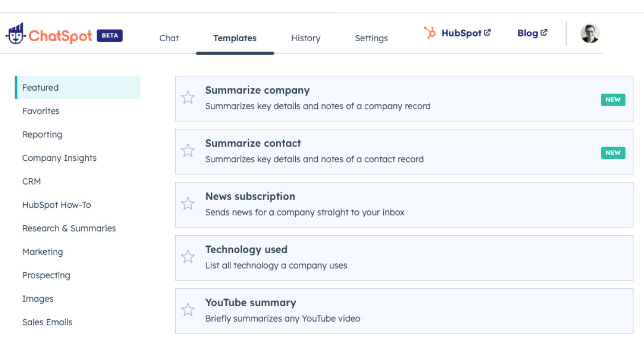644x348 pixels.
Task: Open the History tab
Action: (306, 38)
